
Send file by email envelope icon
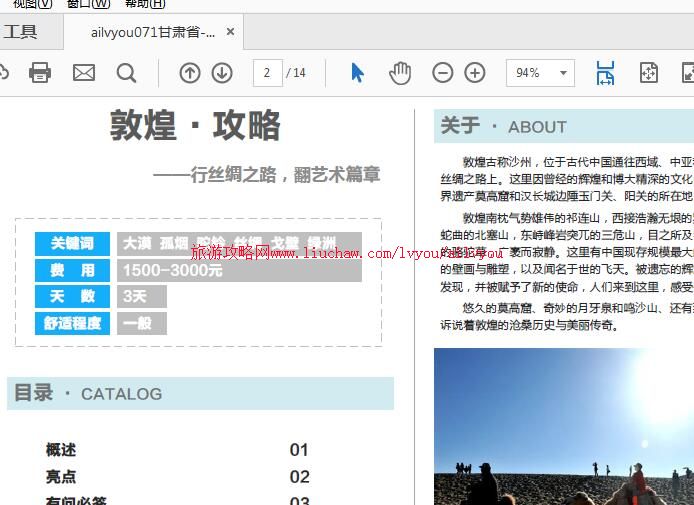coord(84,72)
